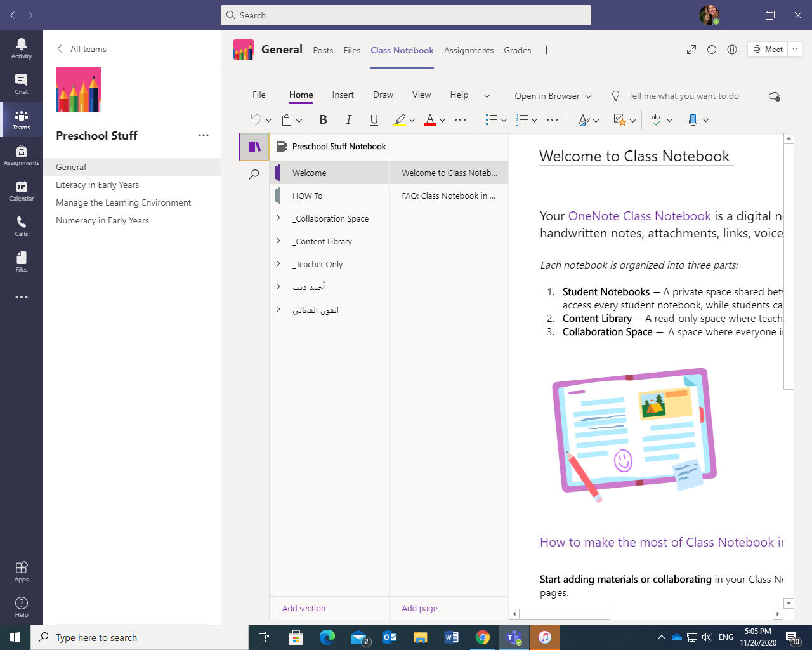This screenshot has height=650, width=812.
Task: Open the Apps icon in the sidebar
Action: [22, 571]
